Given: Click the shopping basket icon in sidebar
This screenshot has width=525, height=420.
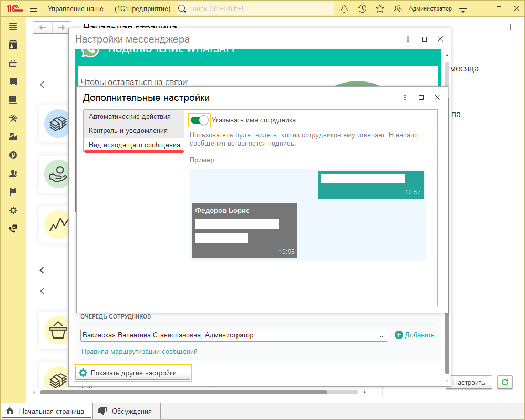Looking at the screenshot, I should 13,64.
